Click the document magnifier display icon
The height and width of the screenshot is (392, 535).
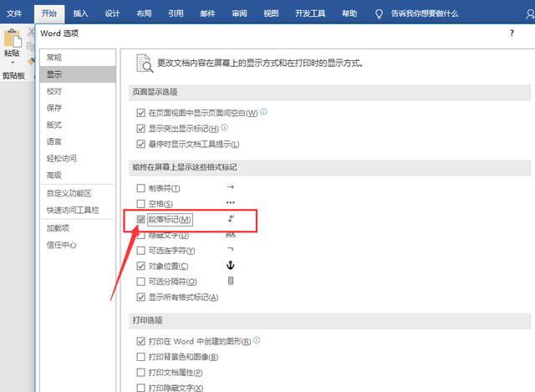tap(145, 63)
